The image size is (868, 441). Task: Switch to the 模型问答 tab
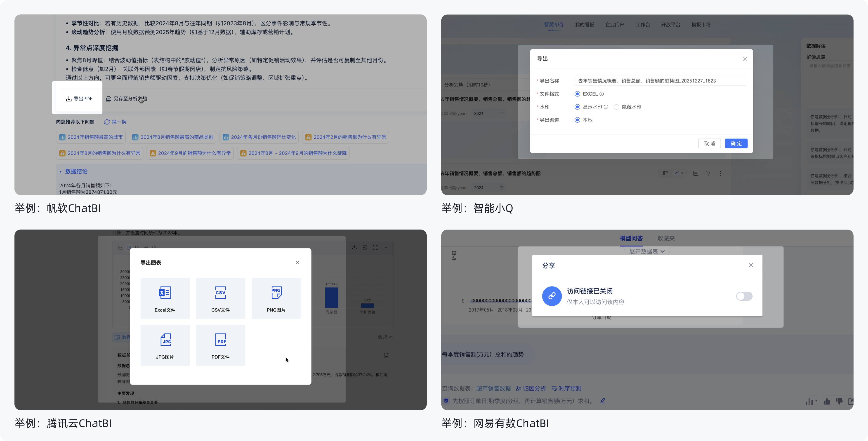631,238
